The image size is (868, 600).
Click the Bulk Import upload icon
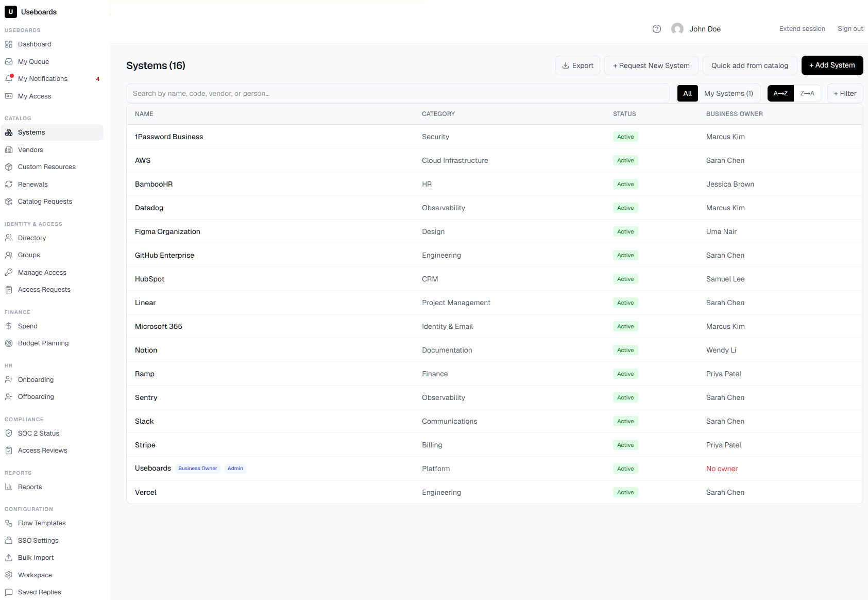pyautogui.click(x=9, y=558)
